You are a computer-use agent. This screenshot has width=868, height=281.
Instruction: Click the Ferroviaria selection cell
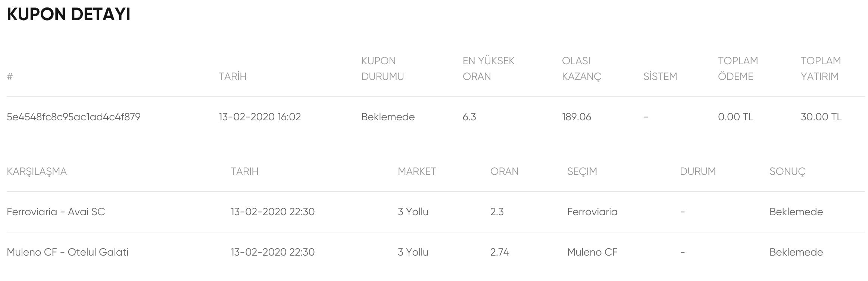point(592,212)
